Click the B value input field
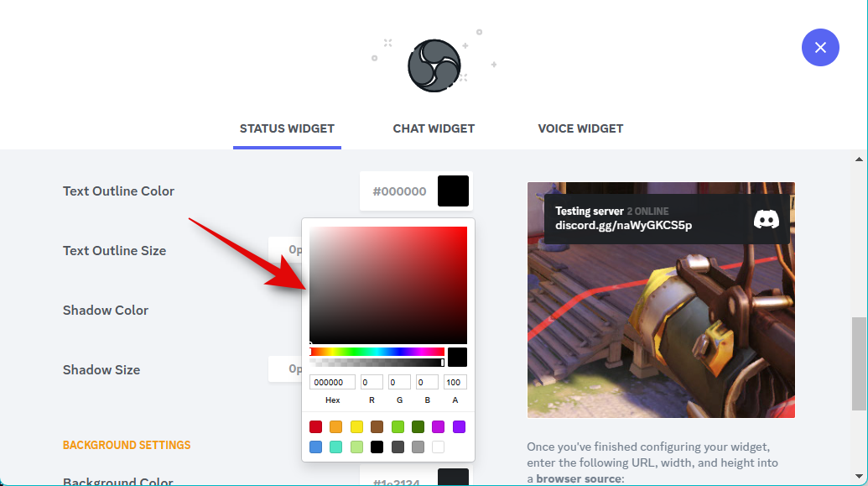This screenshot has height=486, width=868. coord(427,383)
